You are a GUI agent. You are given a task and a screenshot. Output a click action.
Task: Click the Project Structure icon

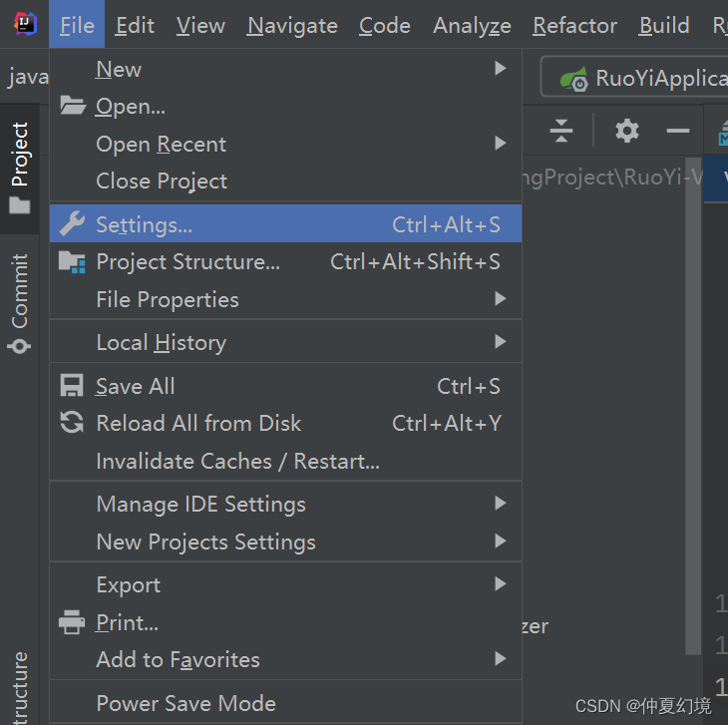[72, 262]
